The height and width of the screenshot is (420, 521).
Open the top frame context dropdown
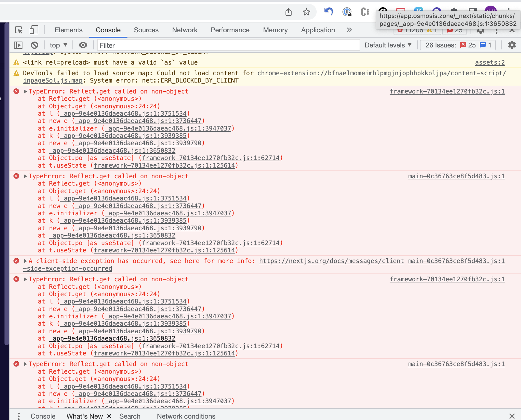pyautogui.click(x=58, y=45)
